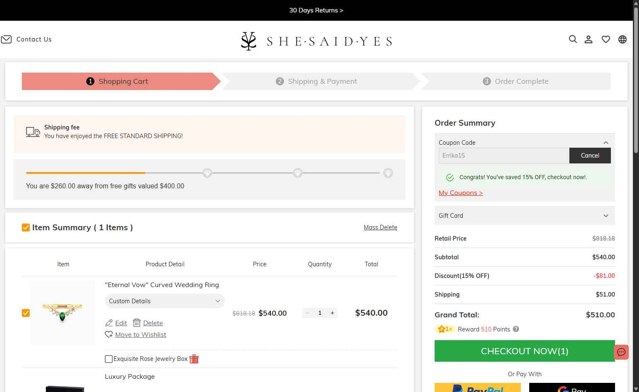Select the Shipping & Payment step
The image size is (639, 392).
pos(320,81)
